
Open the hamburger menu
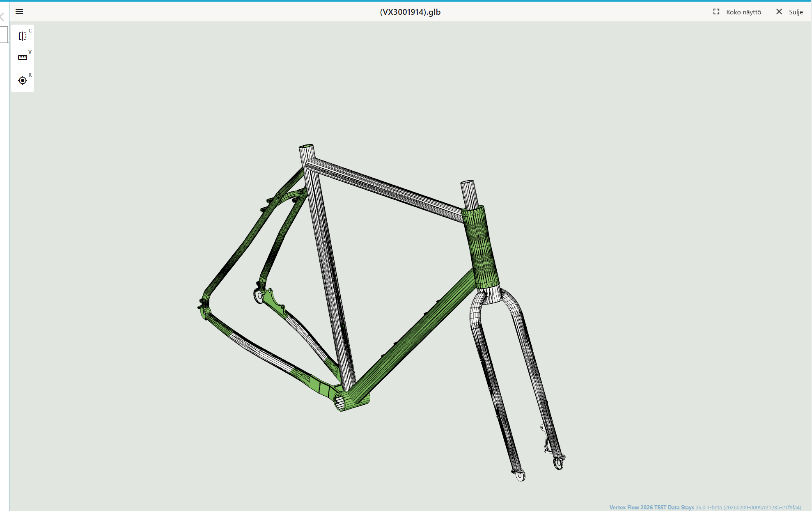click(x=19, y=11)
